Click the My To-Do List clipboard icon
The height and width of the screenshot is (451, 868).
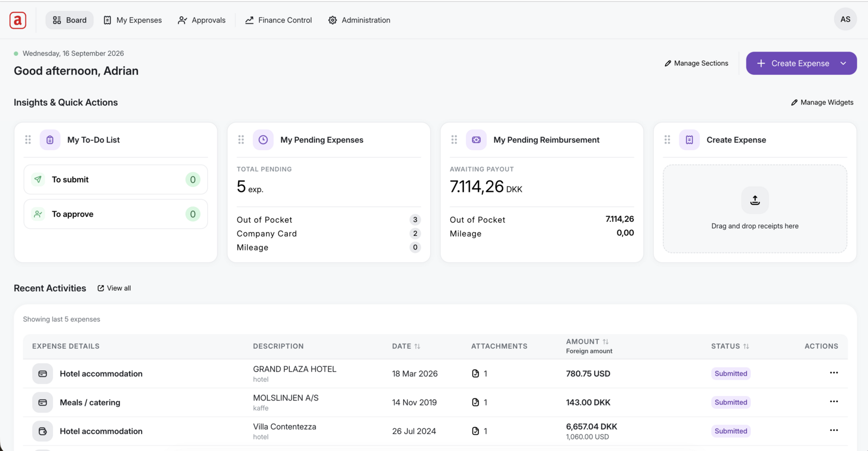click(x=50, y=140)
